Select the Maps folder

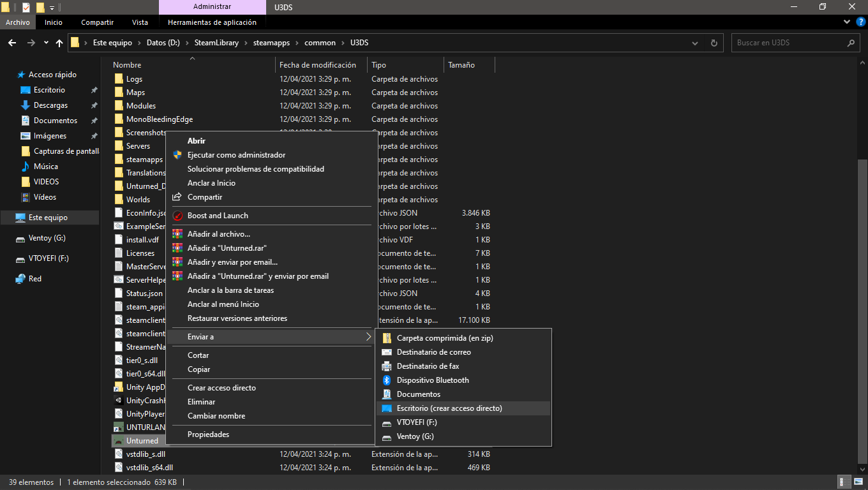tap(135, 93)
